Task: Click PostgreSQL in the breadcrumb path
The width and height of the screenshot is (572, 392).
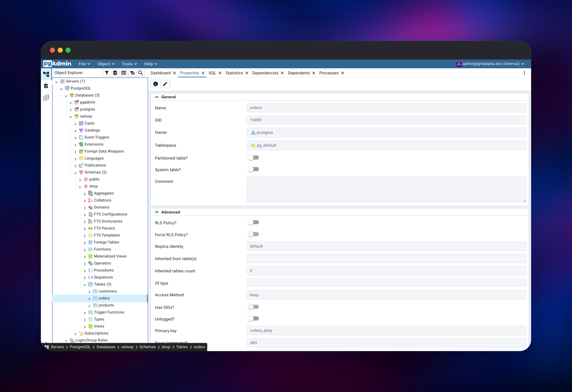Action: tap(80, 347)
